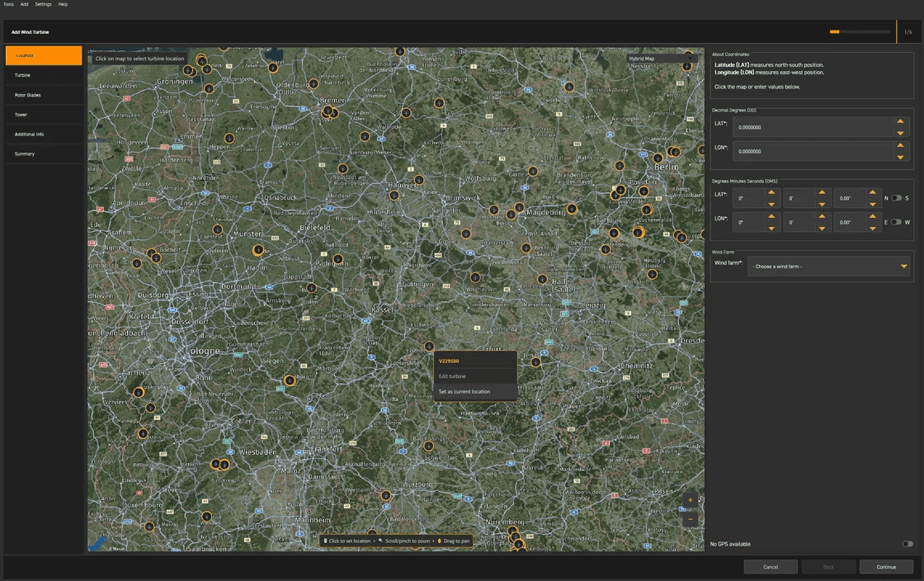Click the turbine marker near Schweinfurt
Image resolution: width=924 pixels, height=581 pixels.
(x=428, y=446)
